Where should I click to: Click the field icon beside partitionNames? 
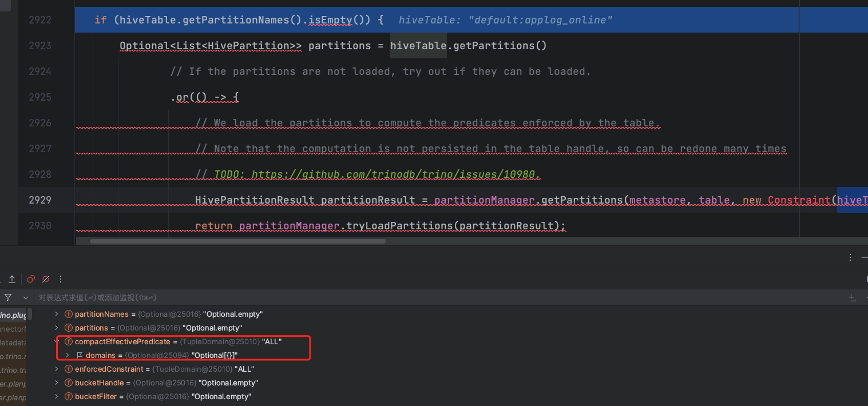[68, 314]
